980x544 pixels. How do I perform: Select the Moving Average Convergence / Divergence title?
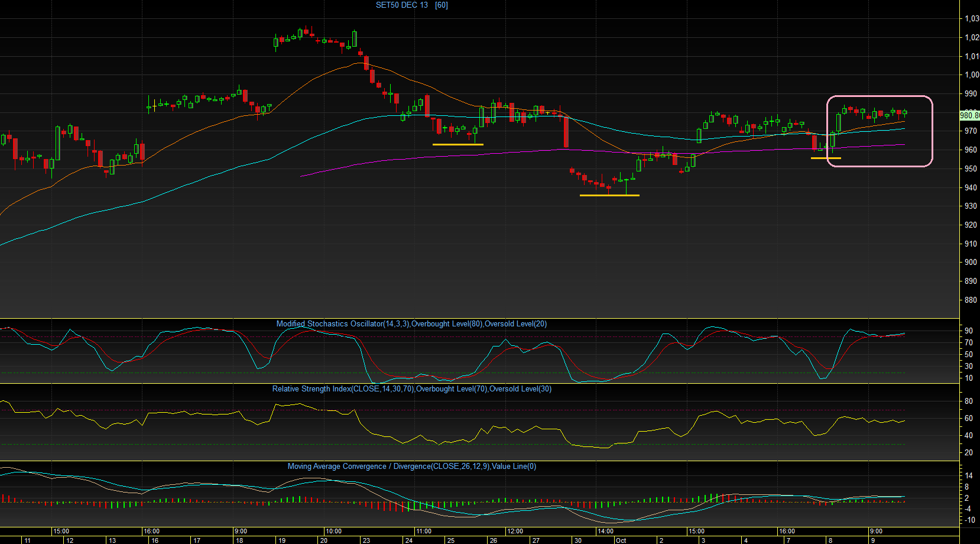click(412, 467)
